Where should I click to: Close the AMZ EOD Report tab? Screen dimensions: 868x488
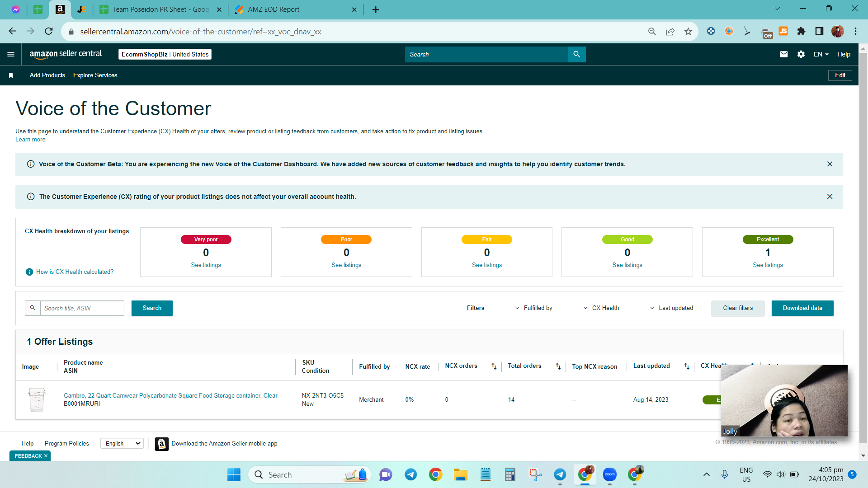point(354,9)
